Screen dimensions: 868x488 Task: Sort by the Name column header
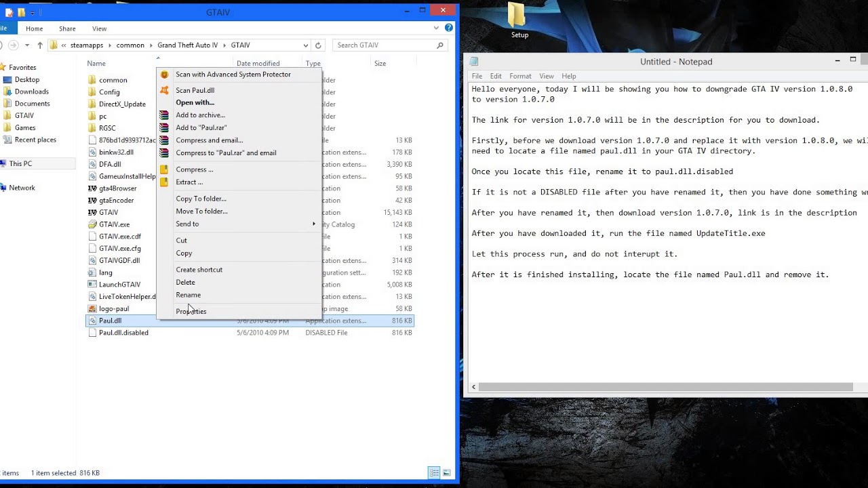point(96,64)
